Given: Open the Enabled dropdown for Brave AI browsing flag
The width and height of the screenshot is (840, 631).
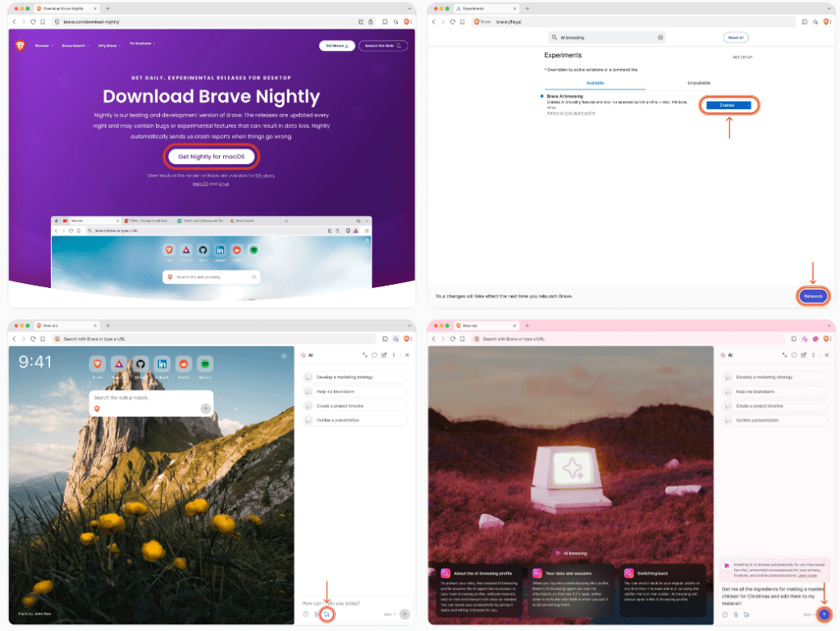Looking at the screenshot, I should coord(728,105).
